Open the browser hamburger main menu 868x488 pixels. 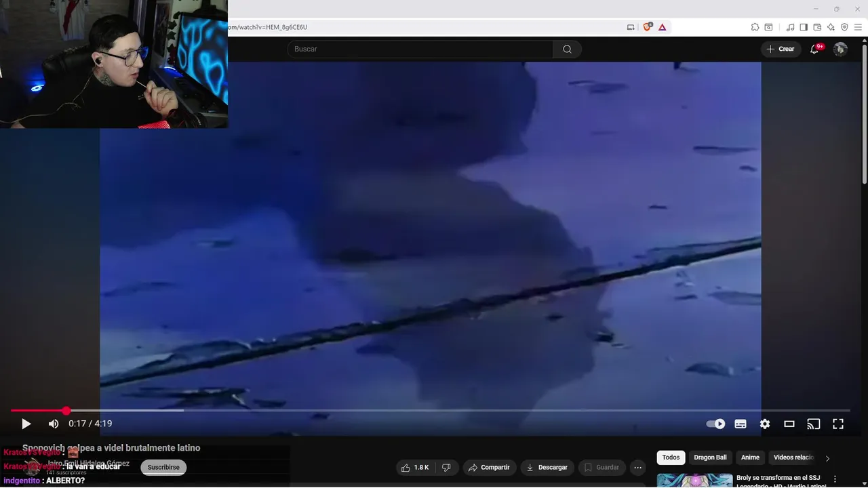pos(858,27)
